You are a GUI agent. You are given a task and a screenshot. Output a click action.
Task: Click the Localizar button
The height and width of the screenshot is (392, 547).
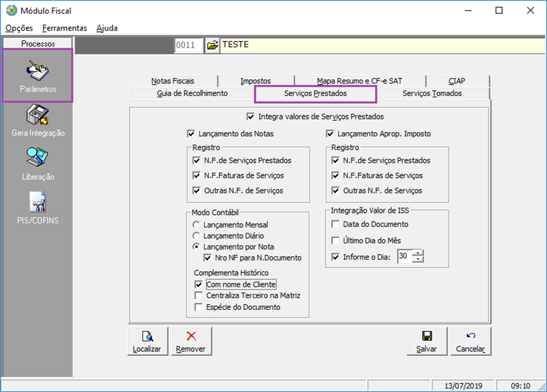tap(148, 341)
